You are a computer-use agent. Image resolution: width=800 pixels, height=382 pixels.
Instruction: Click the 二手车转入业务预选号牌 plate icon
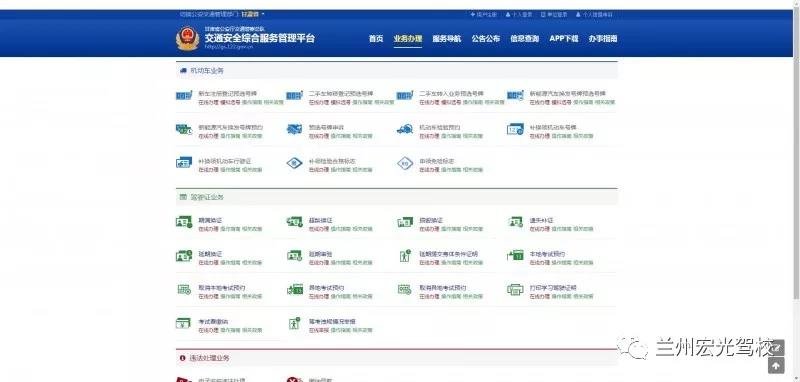click(405, 96)
